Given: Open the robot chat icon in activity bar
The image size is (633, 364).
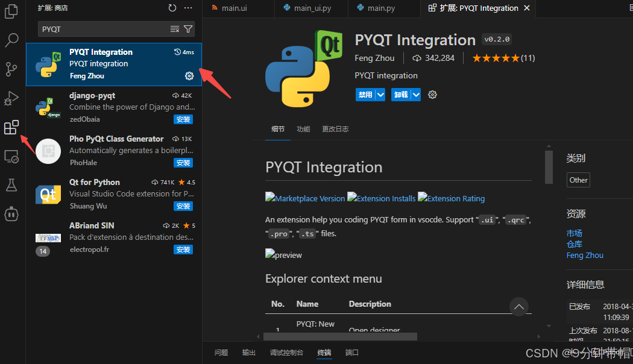Looking at the screenshot, I should (11, 214).
